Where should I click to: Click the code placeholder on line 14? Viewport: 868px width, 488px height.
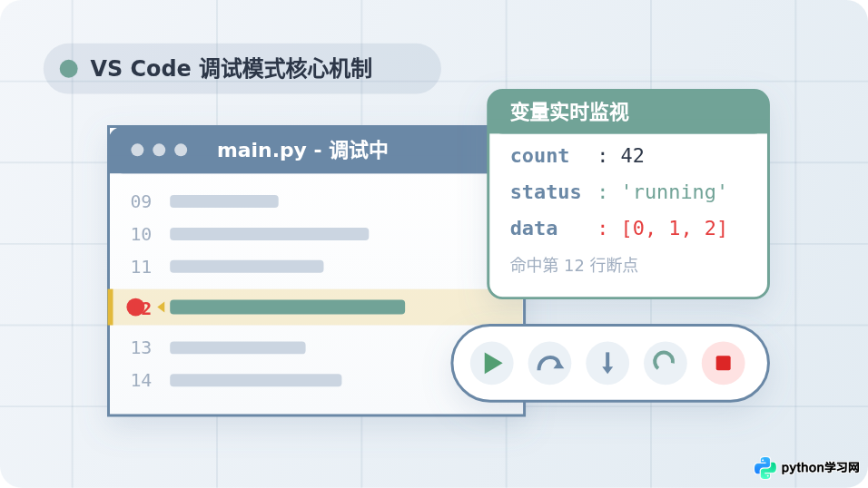pos(255,380)
